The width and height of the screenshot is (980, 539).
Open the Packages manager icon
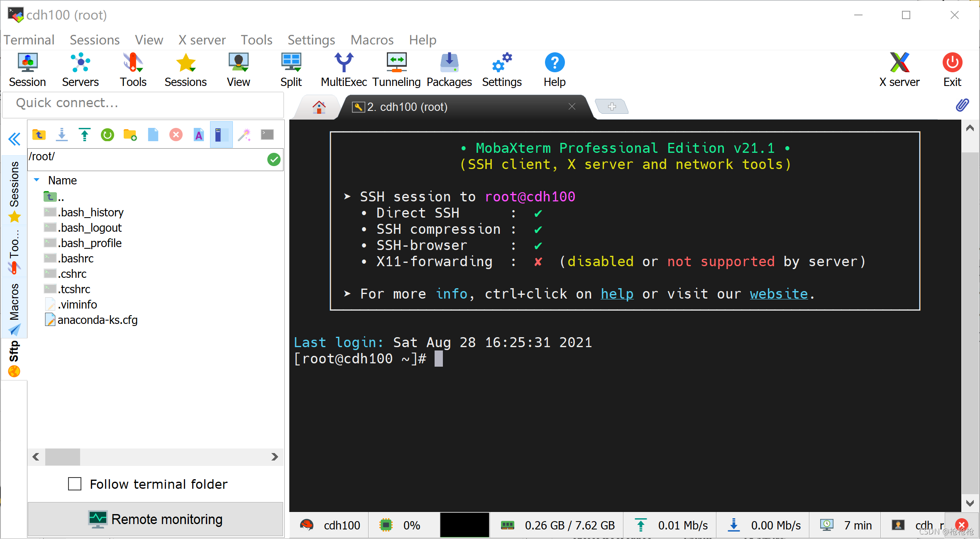449,69
